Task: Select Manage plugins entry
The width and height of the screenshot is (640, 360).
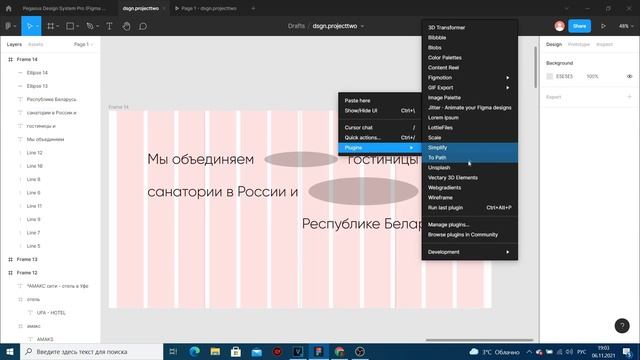Action: 469,224
